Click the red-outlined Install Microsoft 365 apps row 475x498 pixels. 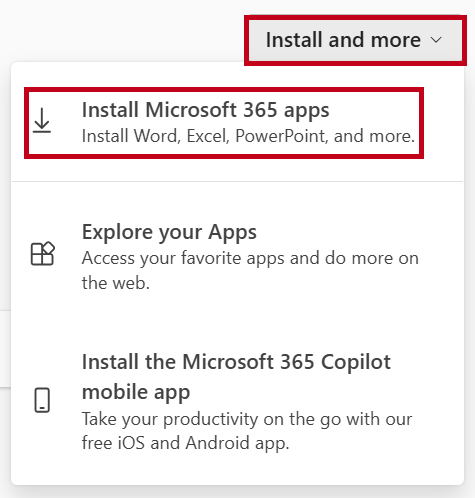click(x=224, y=123)
